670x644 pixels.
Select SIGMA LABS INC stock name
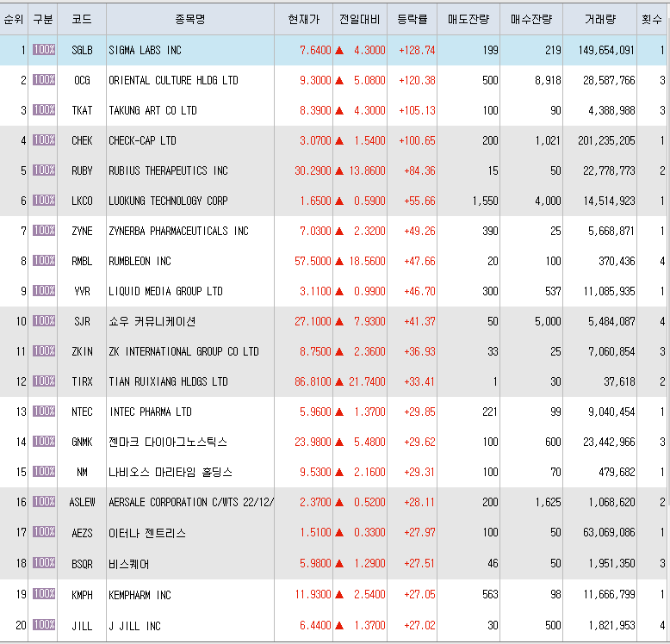click(145, 51)
